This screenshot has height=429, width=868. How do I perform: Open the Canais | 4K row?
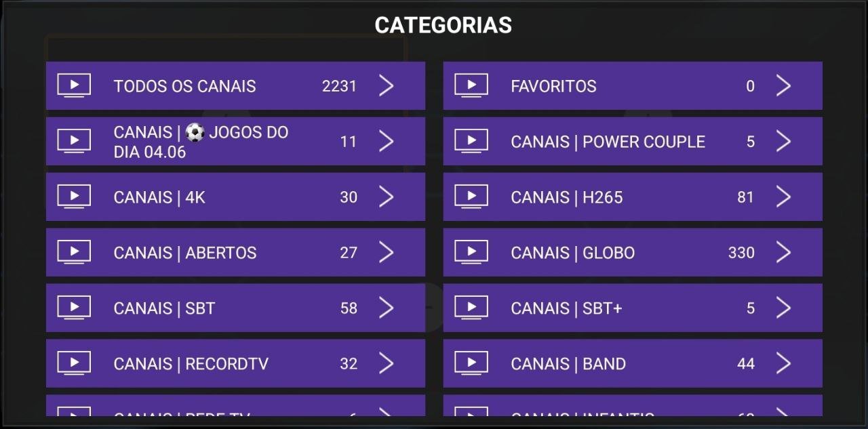click(159, 197)
